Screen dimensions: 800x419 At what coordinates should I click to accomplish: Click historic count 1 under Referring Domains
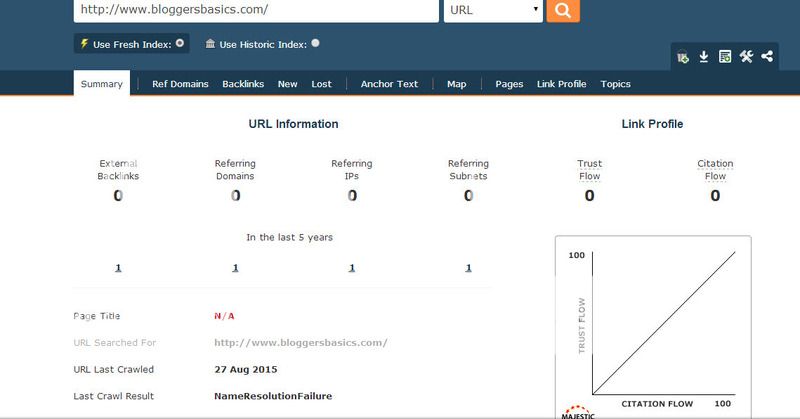pos(235,267)
